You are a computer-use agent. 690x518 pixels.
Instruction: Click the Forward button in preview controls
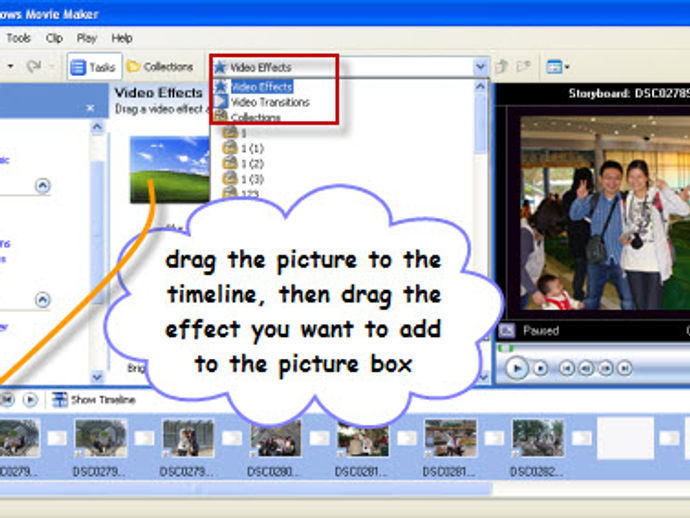tap(624, 368)
